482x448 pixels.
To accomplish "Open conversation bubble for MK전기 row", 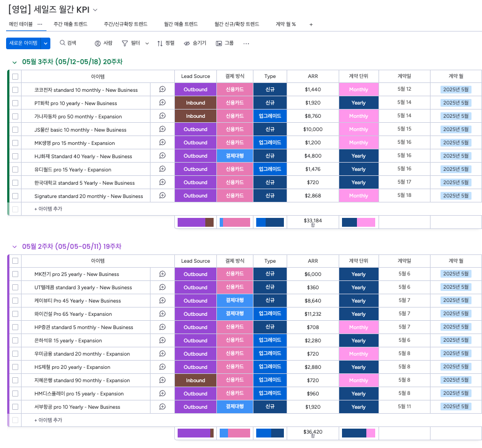I will click(162, 274).
